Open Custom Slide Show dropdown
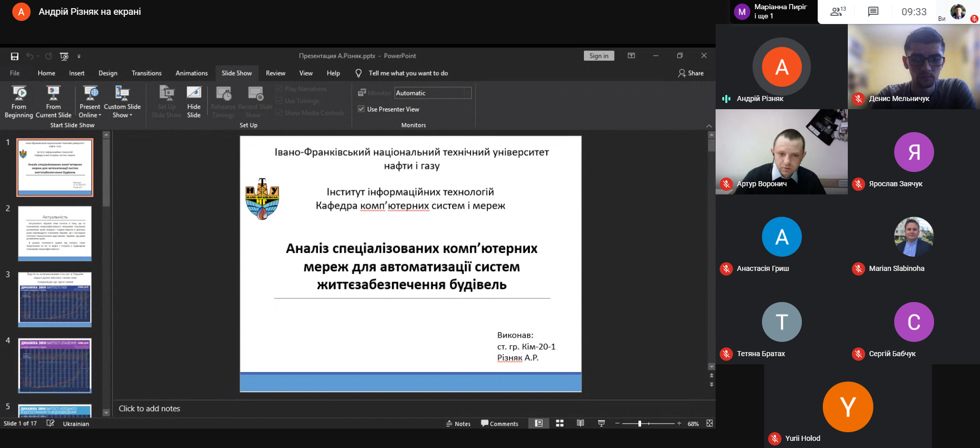The image size is (980, 448). pyautogui.click(x=122, y=102)
